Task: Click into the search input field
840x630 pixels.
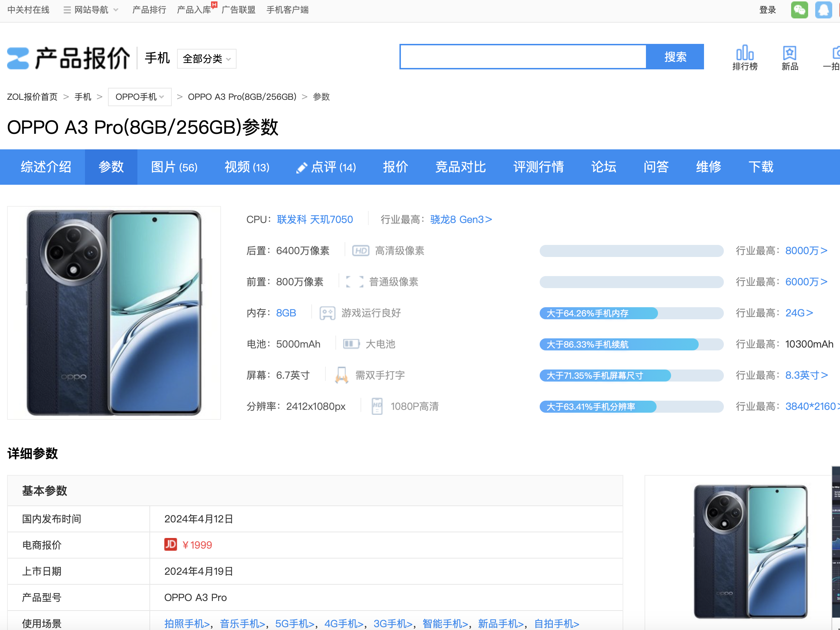Action: coord(523,57)
